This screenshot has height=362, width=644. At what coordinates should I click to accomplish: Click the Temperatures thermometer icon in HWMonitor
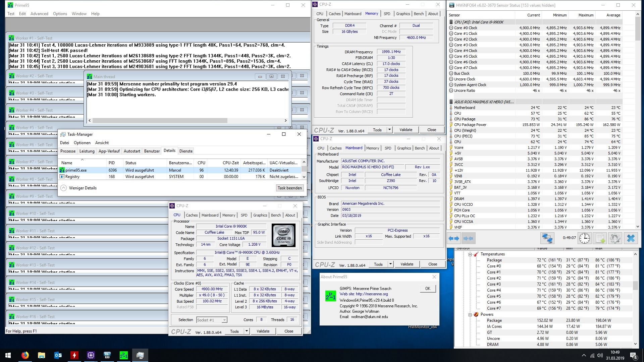coord(476,254)
